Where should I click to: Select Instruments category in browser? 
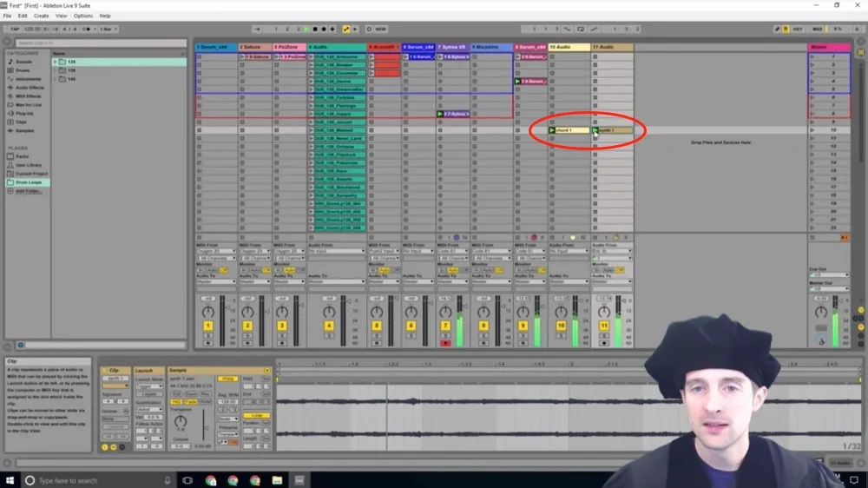tap(28, 79)
